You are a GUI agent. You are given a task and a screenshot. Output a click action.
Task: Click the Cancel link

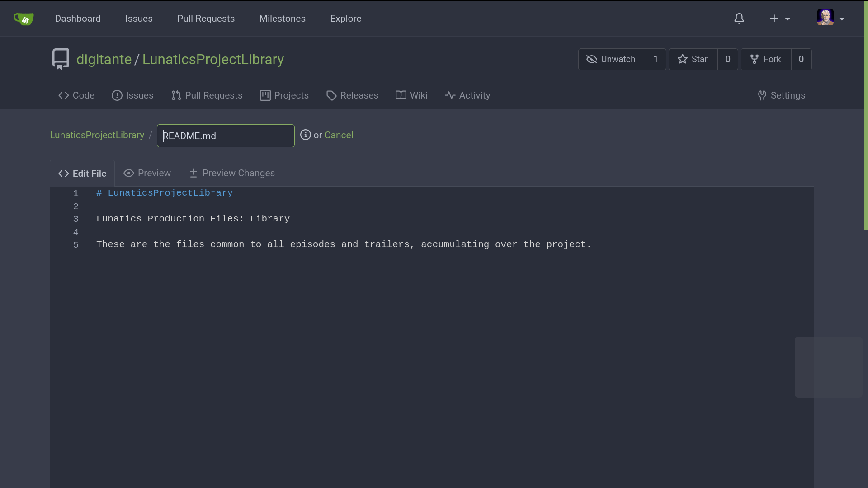pyautogui.click(x=339, y=135)
